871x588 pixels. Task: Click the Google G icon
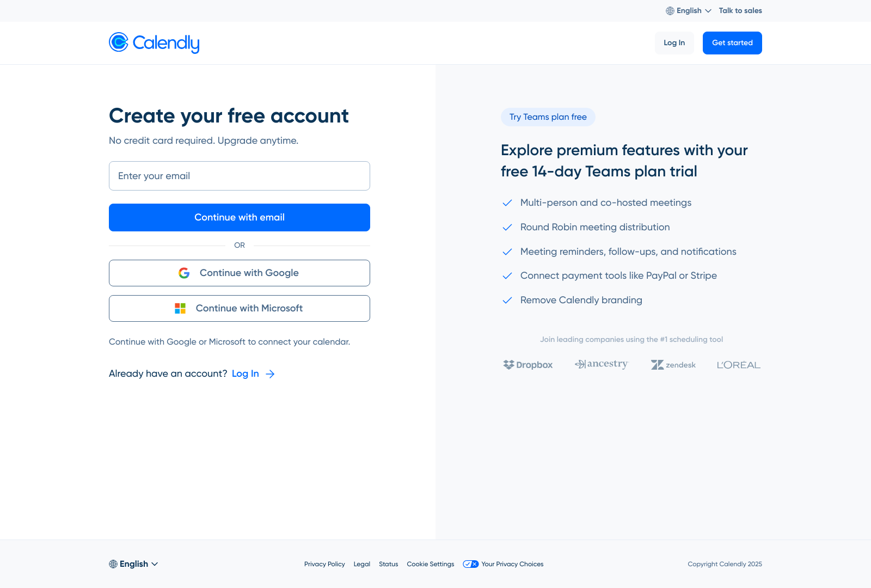184,273
